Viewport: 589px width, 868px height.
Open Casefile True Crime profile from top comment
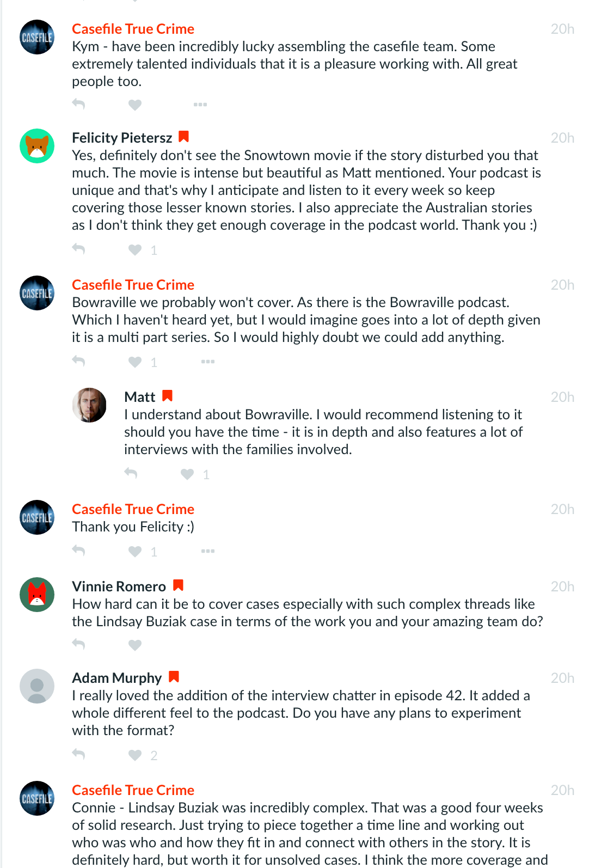click(133, 29)
